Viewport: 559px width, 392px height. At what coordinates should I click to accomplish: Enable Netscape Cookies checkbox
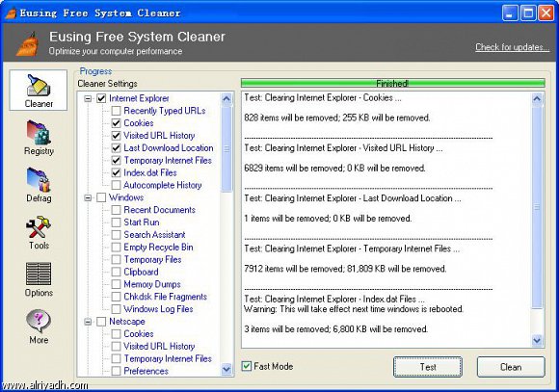(x=116, y=334)
